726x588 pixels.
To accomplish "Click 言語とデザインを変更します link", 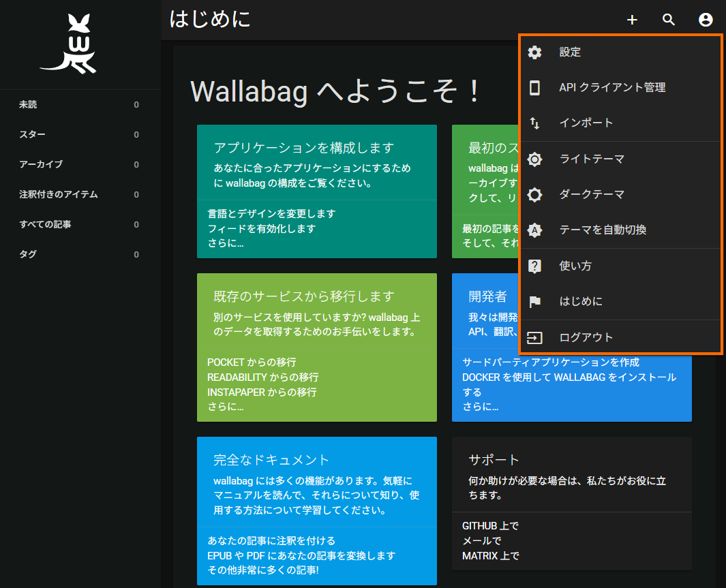I will point(271,214).
